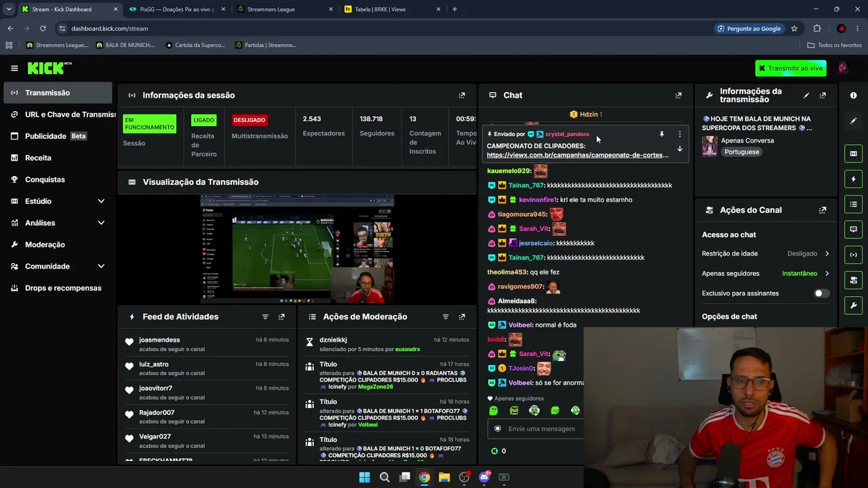This screenshot has width=868, height=488.
Task: Click the Transmitir ao vivo button
Action: 791,68
